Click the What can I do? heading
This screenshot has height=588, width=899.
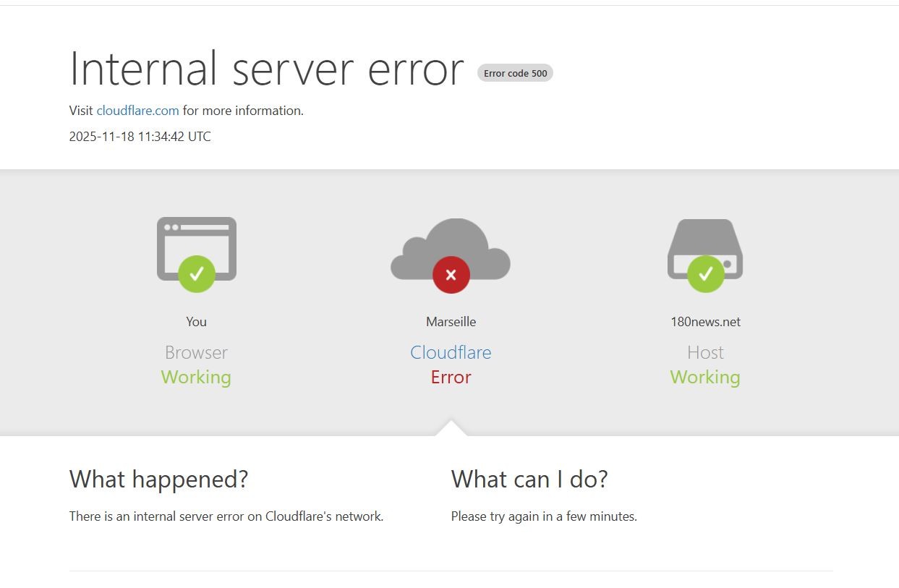click(x=529, y=479)
